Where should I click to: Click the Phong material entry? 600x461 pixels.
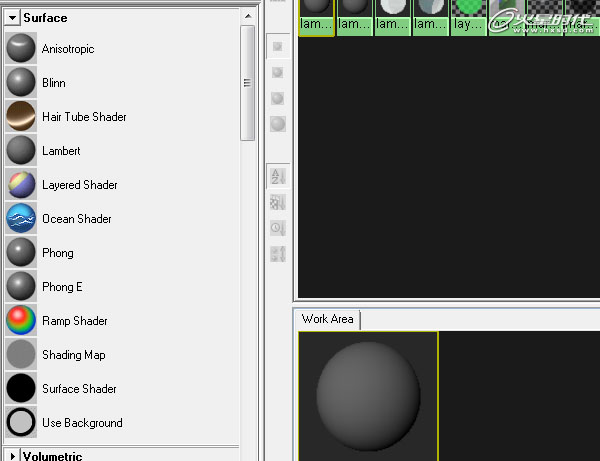[x=40, y=252]
